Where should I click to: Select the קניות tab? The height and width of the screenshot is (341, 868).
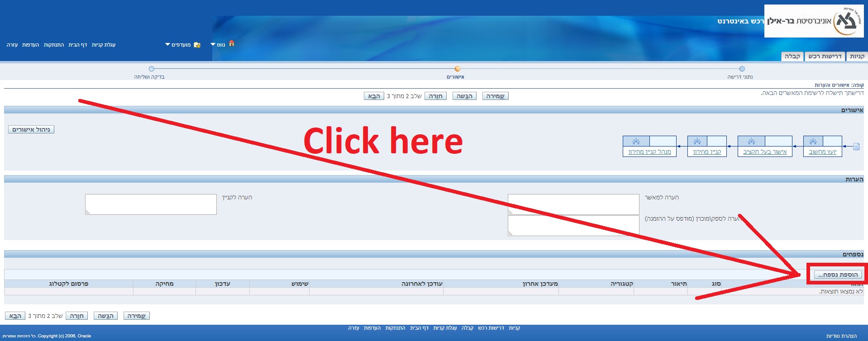pyautogui.click(x=857, y=57)
